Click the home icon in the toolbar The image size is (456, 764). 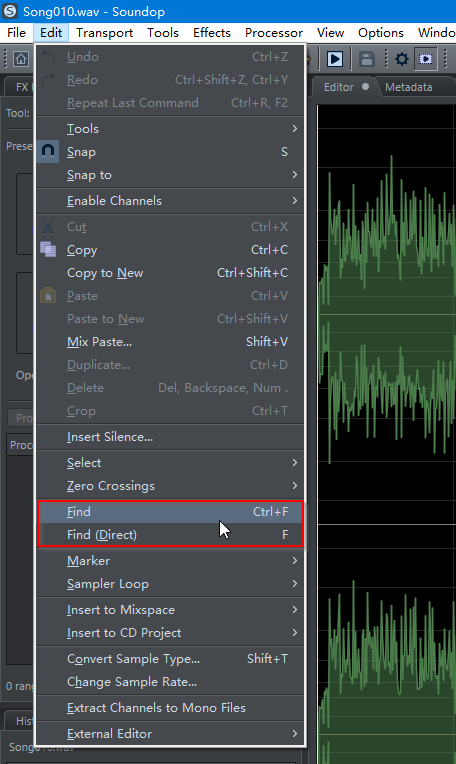click(20, 59)
